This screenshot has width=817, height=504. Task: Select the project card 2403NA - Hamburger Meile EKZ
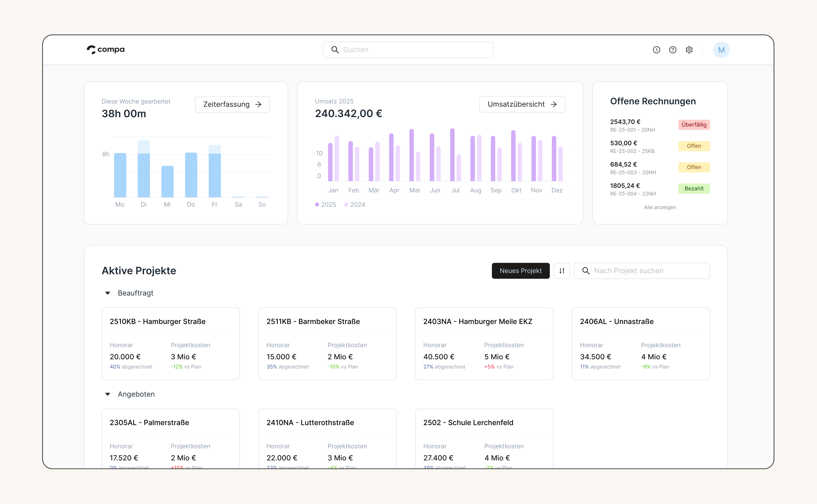click(484, 343)
